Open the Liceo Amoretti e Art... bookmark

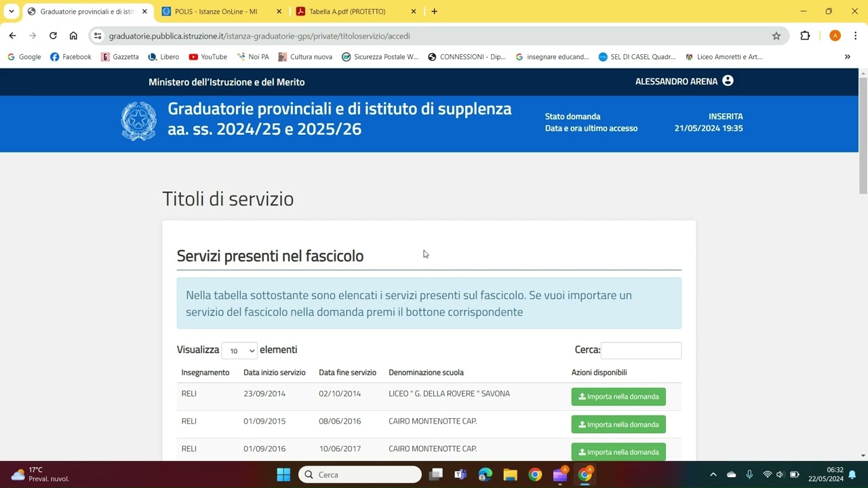(x=724, y=57)
